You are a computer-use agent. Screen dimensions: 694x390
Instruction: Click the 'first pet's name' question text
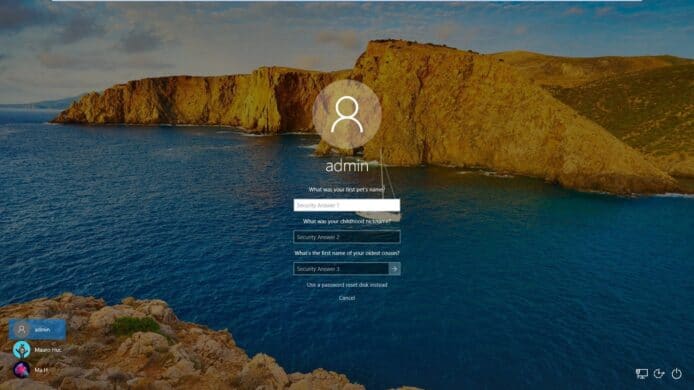[347, 189]
